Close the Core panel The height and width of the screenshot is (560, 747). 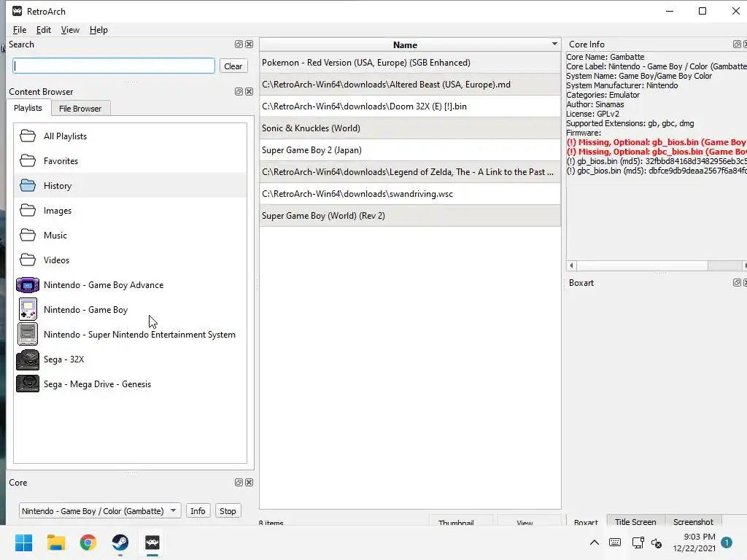[249, 483]
